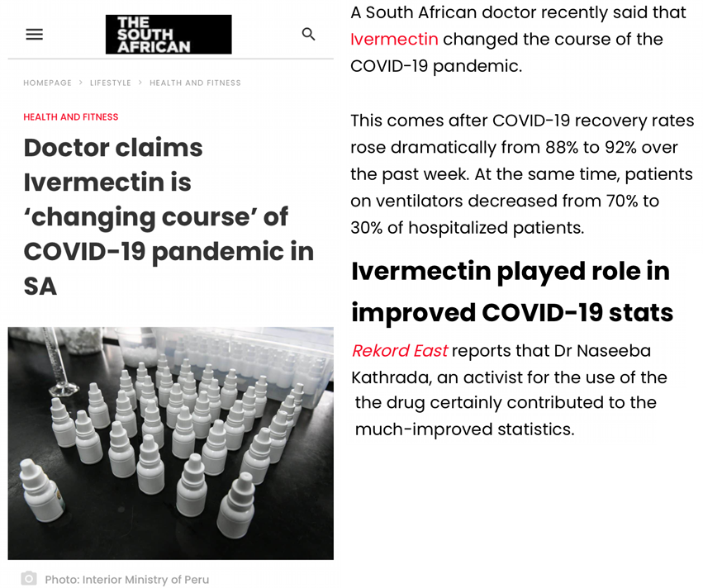Click the chevron after LIFESTYLE breadcrumb
This screenshot has width=703, height=588.
click(x=140, y=83)
